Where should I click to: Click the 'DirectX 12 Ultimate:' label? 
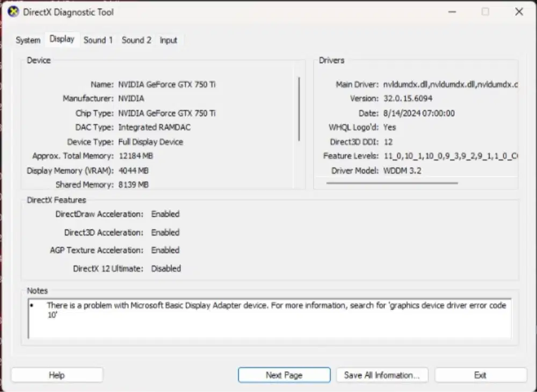tap(108, 268)
